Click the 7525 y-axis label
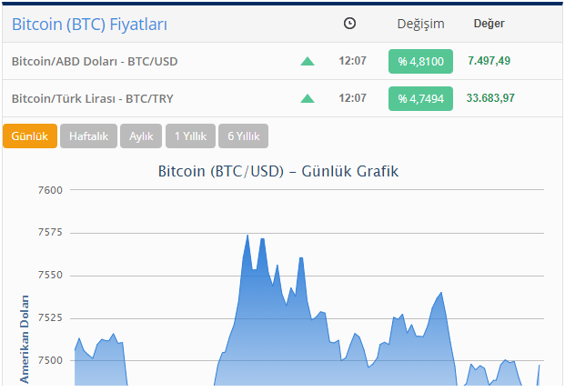This screenshot has width=575, height=392. [50, 318]
